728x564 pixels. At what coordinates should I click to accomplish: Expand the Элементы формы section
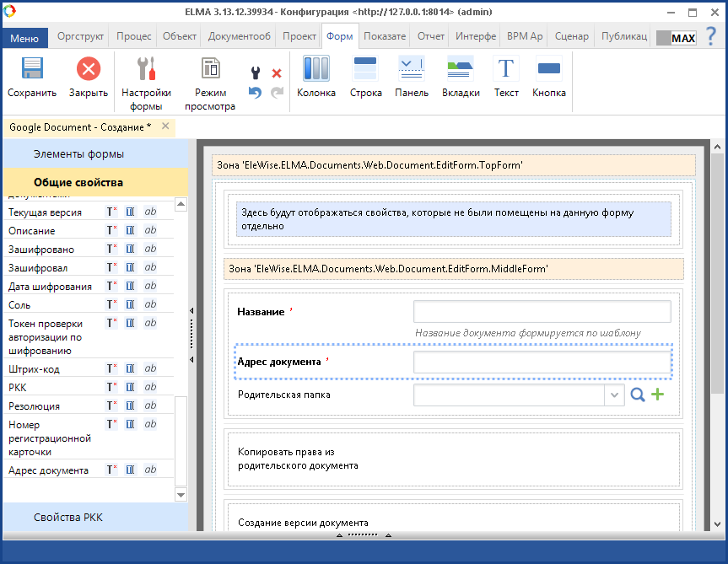[78, 154]
